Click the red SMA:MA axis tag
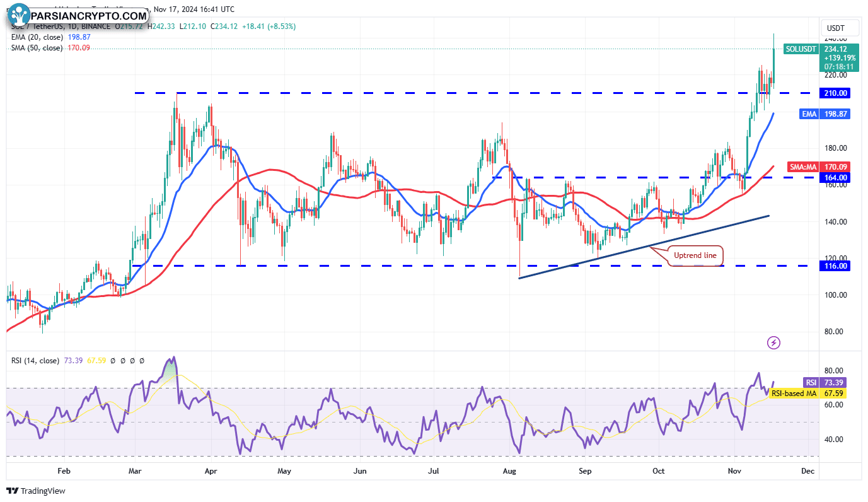The width and height of the screenshot is (868, 502). [802, 167]
